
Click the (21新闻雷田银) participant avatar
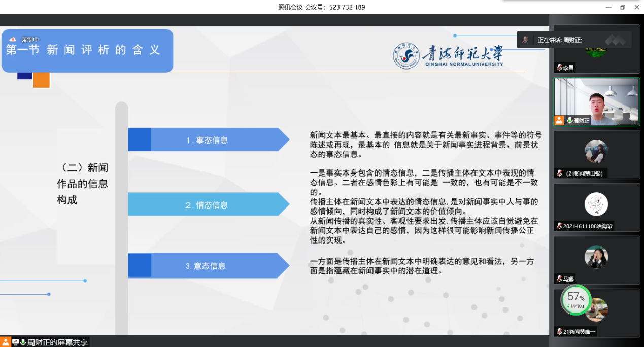coord(596,151)
